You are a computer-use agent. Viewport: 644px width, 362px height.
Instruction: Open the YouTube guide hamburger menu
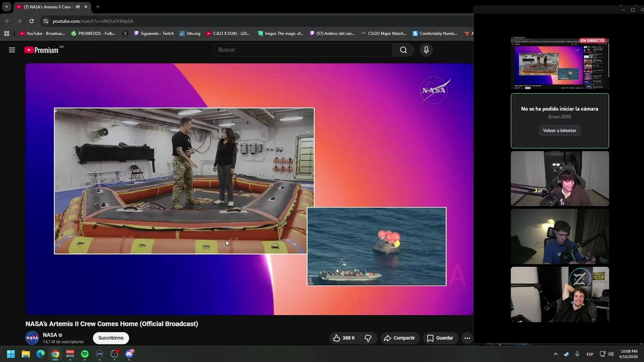(x=12, y=50)
